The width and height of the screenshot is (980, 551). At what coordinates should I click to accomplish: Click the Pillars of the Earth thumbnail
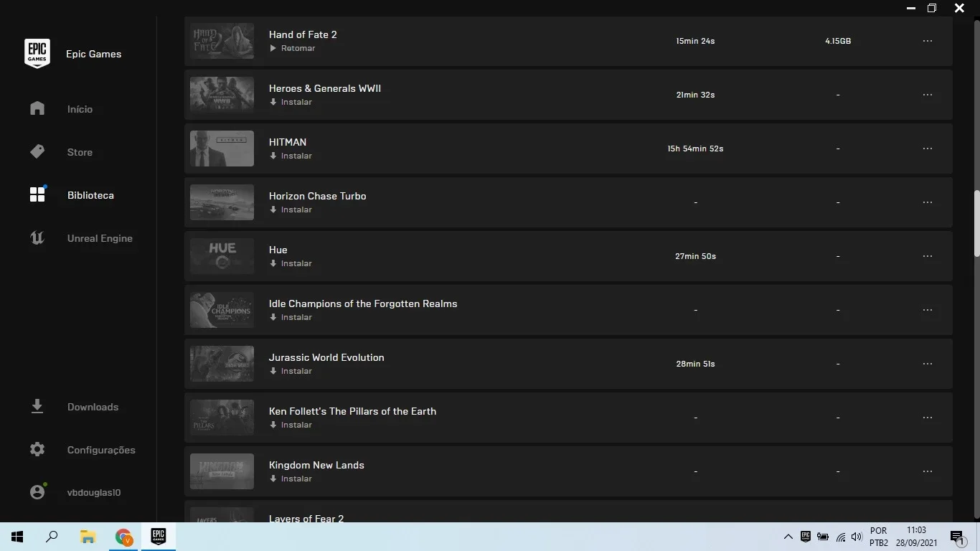[x=222, y=418]
